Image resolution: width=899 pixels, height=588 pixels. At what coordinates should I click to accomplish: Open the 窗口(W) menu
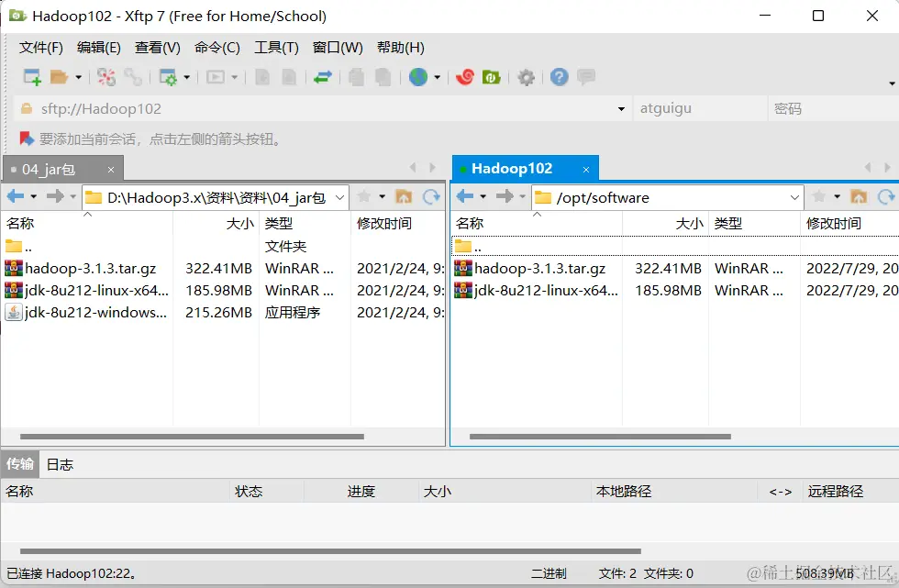point(338,48)
